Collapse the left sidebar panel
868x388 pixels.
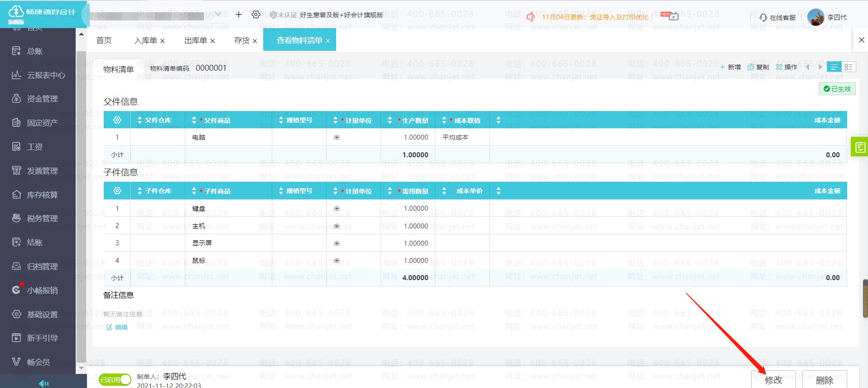(x=43, y=383)
